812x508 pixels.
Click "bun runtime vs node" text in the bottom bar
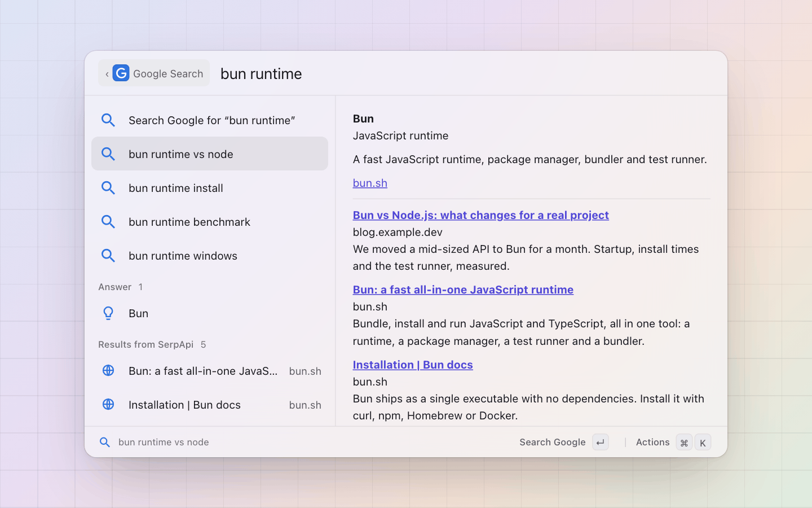tap(164, 442)
